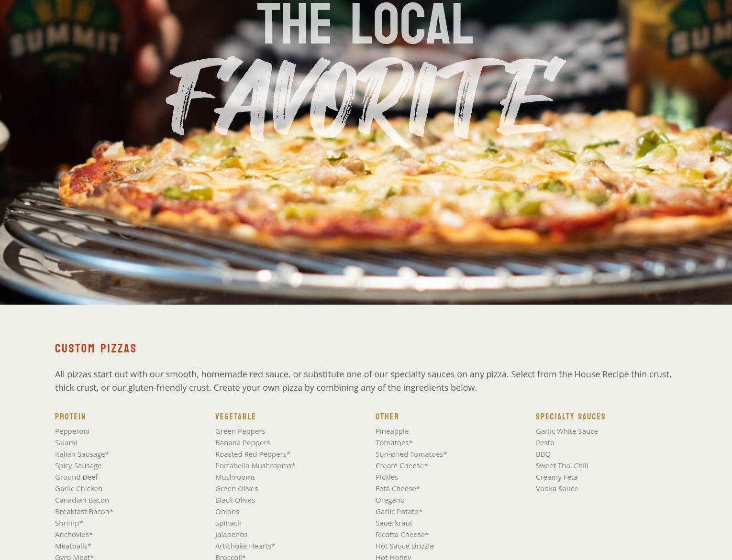Select Black Olives ingredient
Viewport: 732px width, 560px height.
pyautogui.click(x=235, y=500)
